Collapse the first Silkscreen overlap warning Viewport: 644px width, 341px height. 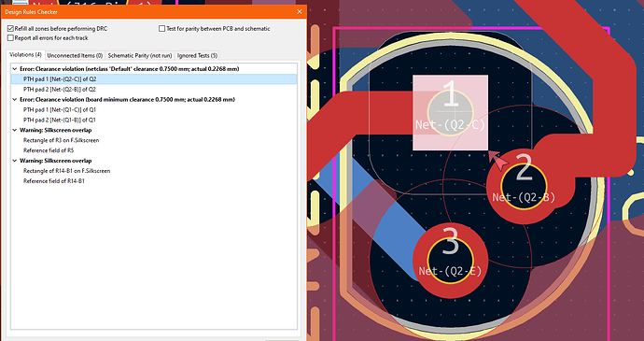click(x=15, y=131)
